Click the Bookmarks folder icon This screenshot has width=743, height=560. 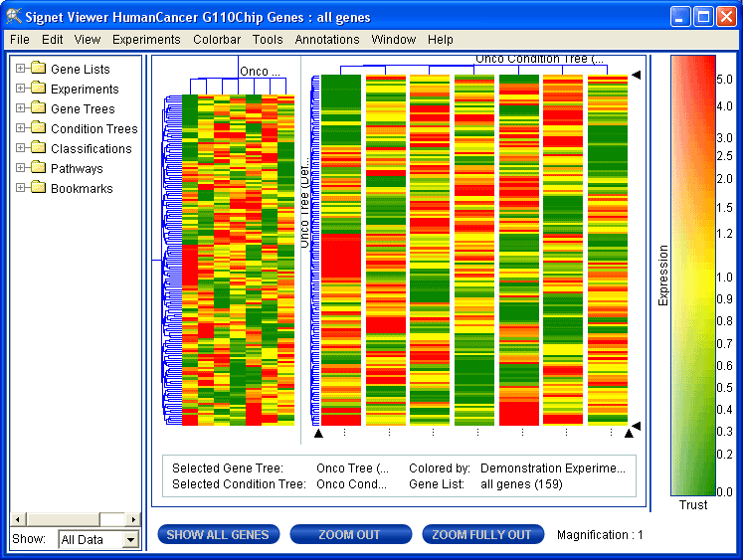pos(39,188)
